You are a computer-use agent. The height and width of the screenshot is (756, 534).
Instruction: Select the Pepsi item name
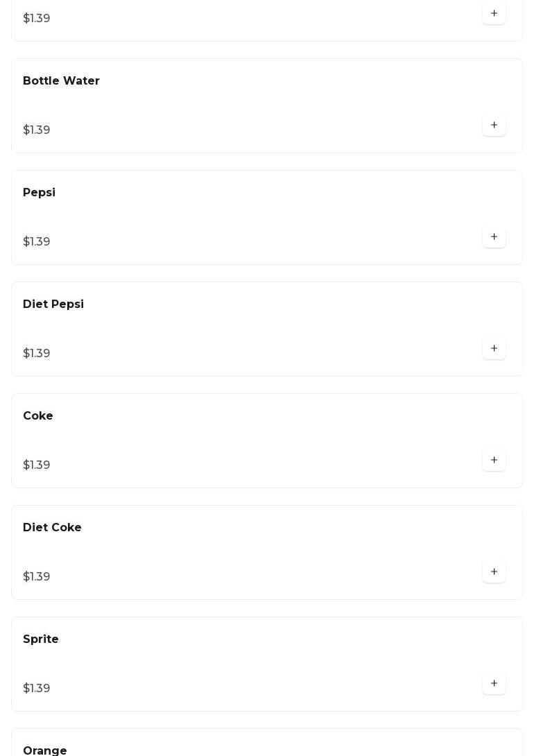(39, 192)
